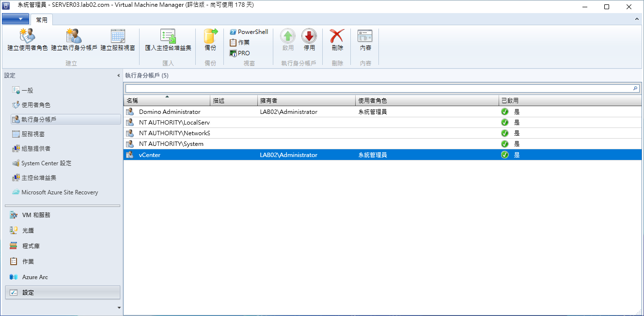
Task: Click the 建立執行身分帳戶 ribbon icon
Action: click(74, 36)
